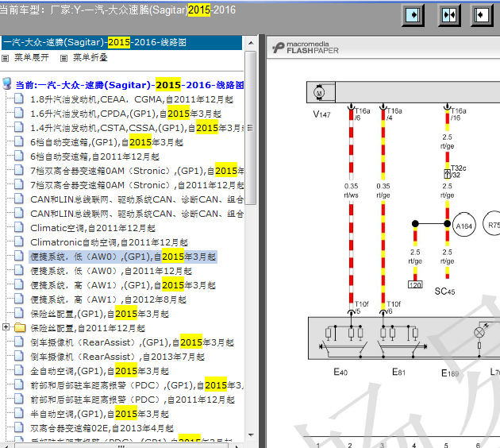
Task: Open Climatronic自动空调,自2011年12月起
Action: point(109,242)
